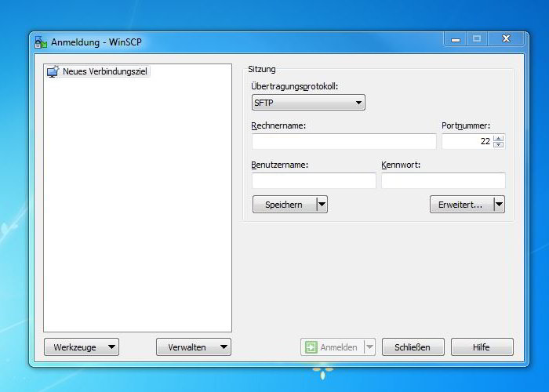Open the Erweitert... settings button
The height and width of the screenshot is (392, 549).
tap(461, 205)
